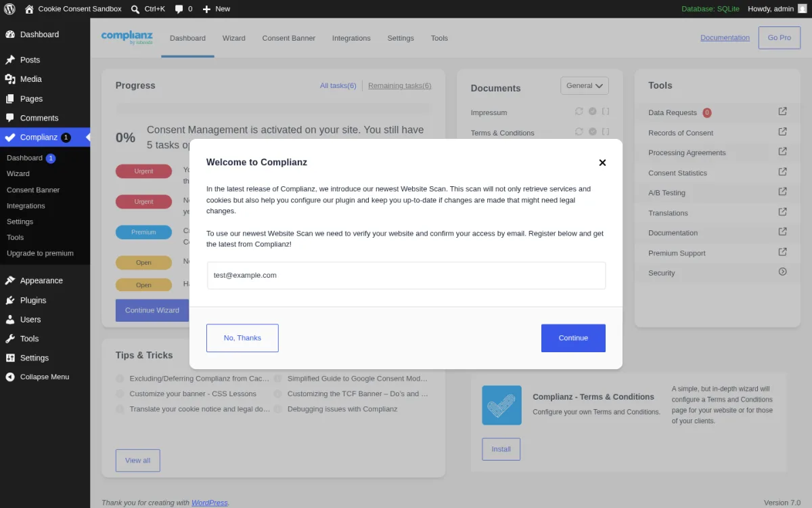
Task: Open the Ctrl+K search command palette
Action: pyautogui.click(x=148, y=9)
